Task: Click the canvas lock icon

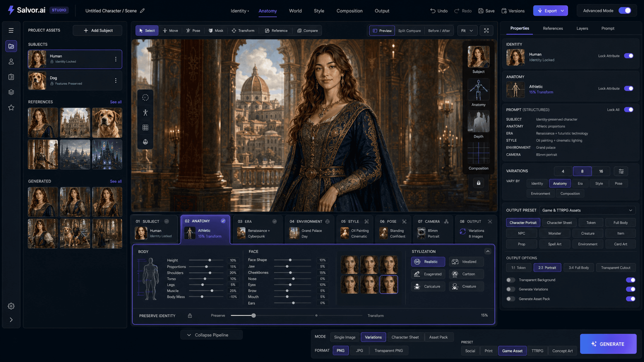Action: [x=479, y=183]
